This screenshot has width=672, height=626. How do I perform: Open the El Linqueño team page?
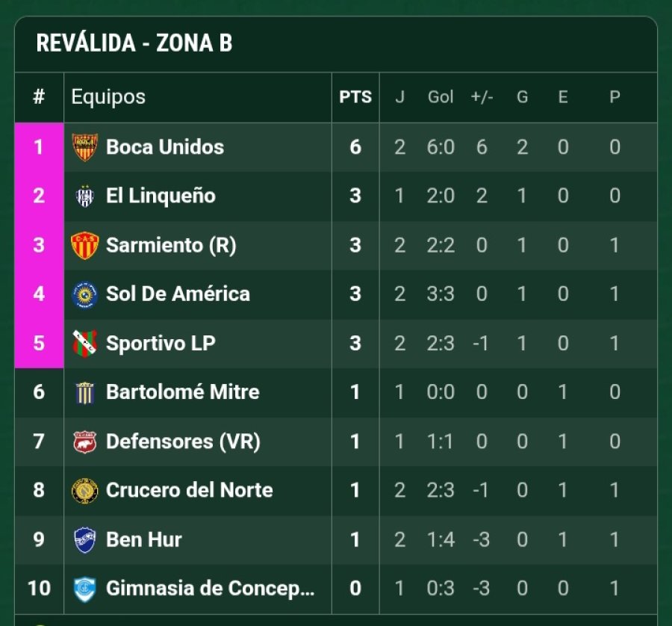(161, 196)
